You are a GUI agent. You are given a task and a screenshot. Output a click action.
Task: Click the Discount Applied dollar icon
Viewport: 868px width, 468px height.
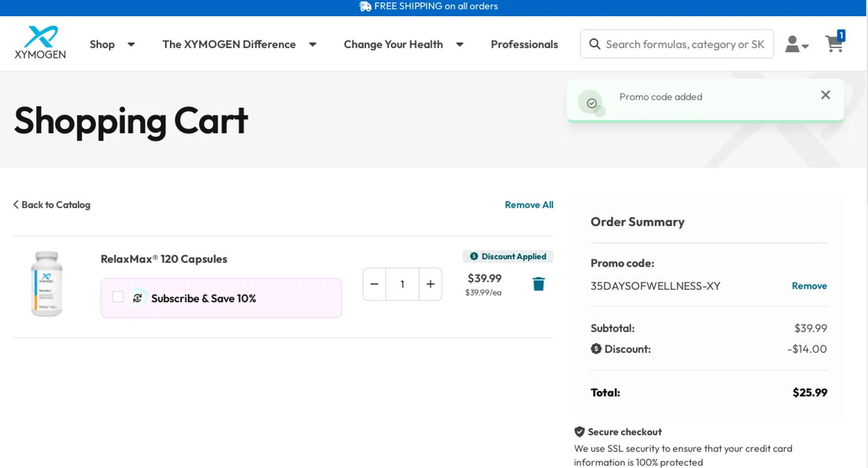(474, 256)
